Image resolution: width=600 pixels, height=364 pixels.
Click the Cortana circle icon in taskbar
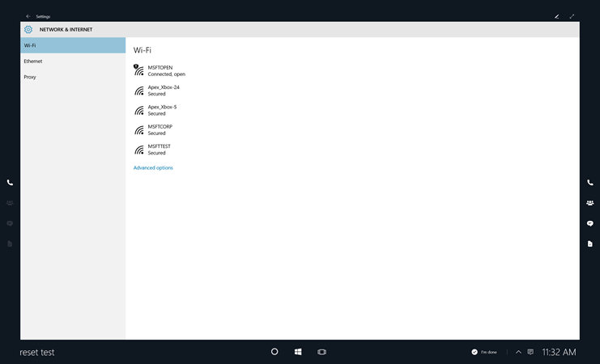[274, 352]
